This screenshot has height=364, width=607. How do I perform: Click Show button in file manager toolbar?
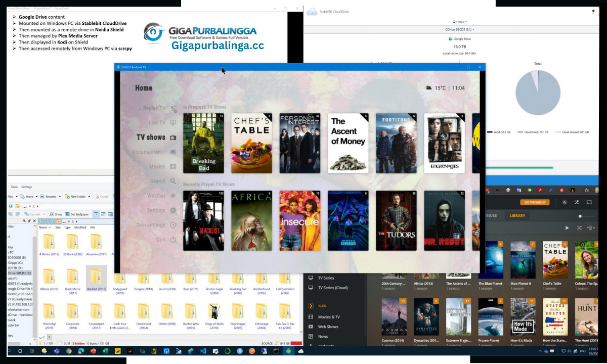pos(56,214)
